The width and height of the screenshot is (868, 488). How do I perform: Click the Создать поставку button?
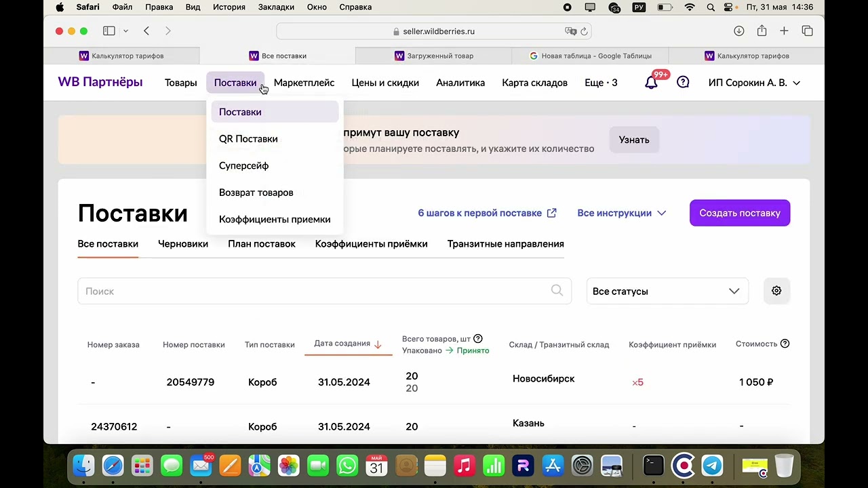740,213
